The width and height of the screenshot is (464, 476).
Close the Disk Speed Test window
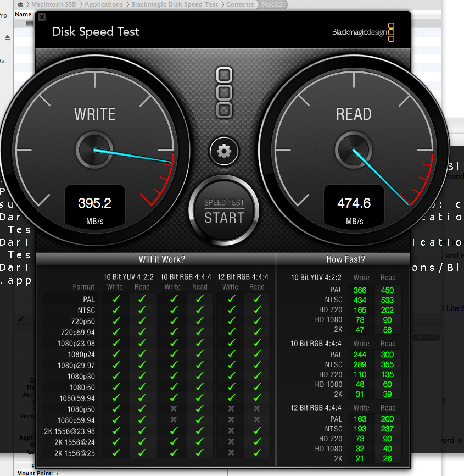coord(42,17)
